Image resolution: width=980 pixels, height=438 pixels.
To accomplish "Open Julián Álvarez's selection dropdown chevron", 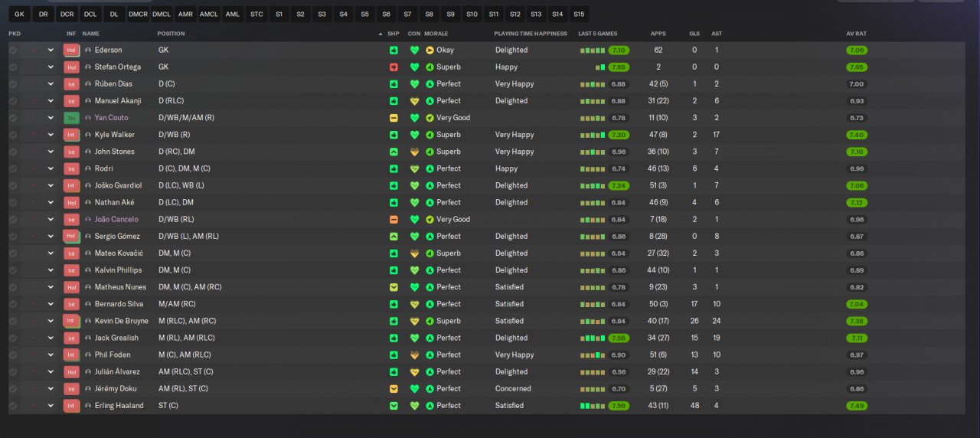I will (51, 372).
